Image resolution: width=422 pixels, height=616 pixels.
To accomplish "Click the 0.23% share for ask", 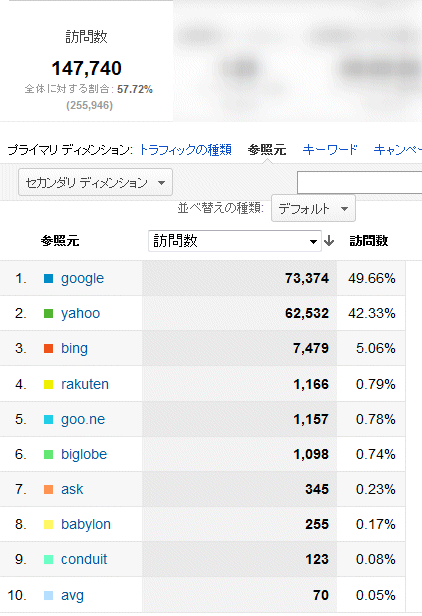I will (x=376, y=489).
